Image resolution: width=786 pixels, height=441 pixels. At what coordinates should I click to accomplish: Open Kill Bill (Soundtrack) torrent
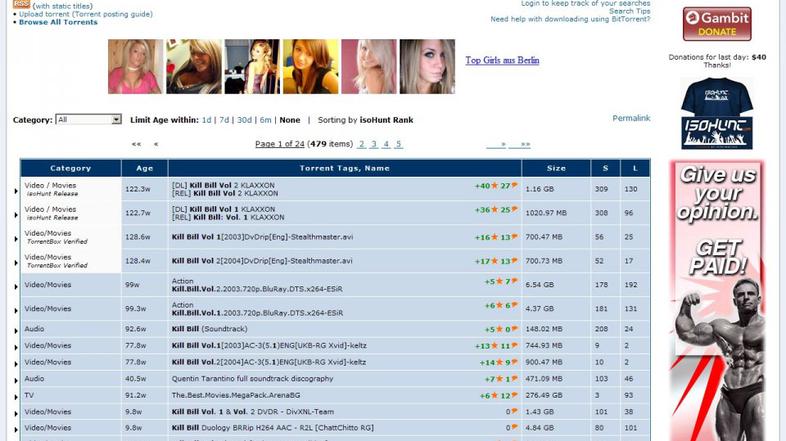[x=210, y=329]
